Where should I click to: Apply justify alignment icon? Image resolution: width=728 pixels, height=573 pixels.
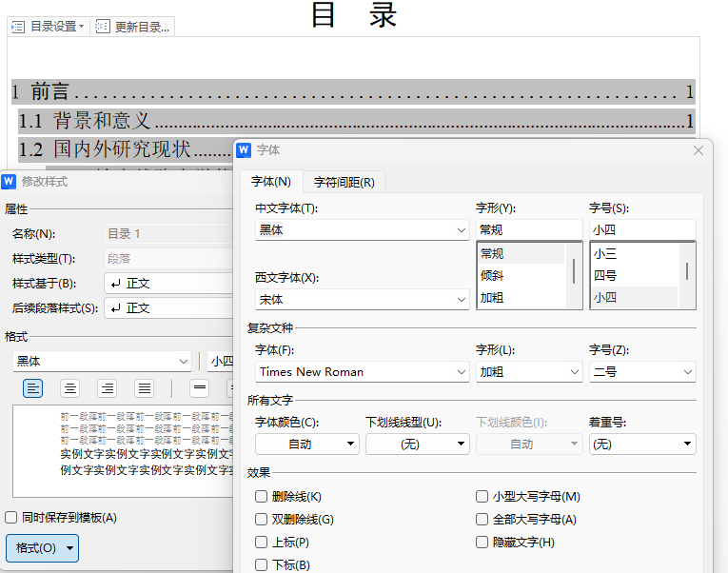point(145,387)
